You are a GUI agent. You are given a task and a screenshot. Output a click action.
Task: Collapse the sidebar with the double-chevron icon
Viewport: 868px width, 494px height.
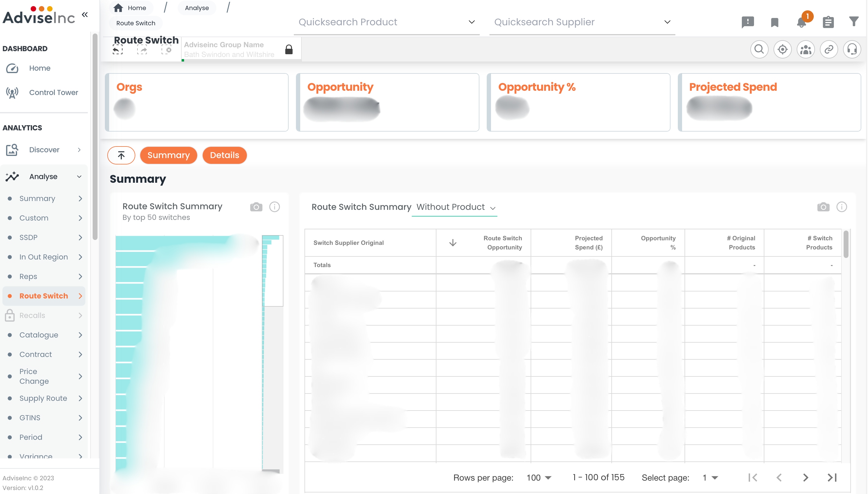pos(85,15)
